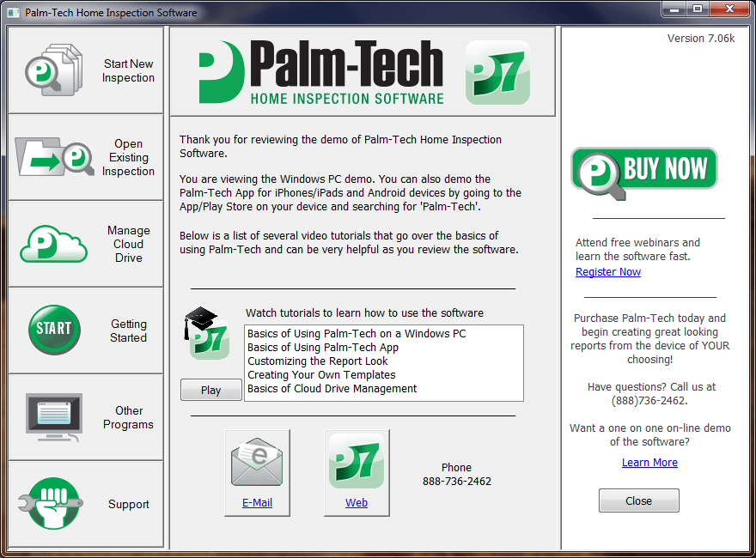Click the Start New Inspection icon
This screenshot has height=558, width=756.
point(53,70)
